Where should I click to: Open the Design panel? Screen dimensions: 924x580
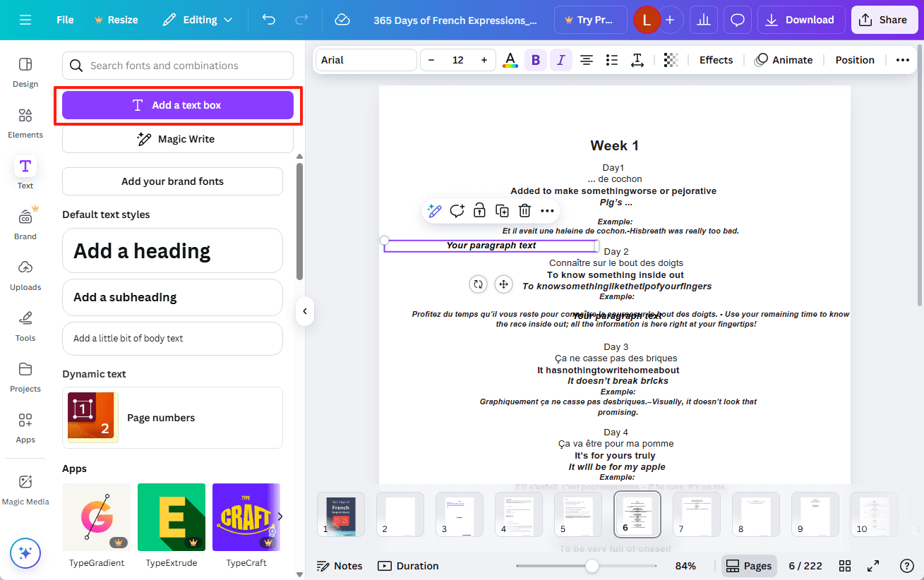pyautogui.click(x=25, y=72)
